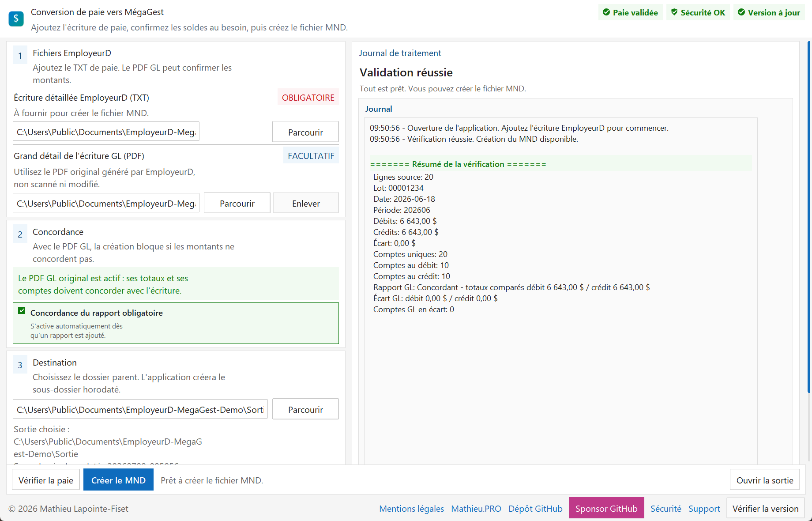Image resolution: width=812 pixels, height=521 pixels.
Task: Click the Validation réussie heading
Action: tap(406, 72)
